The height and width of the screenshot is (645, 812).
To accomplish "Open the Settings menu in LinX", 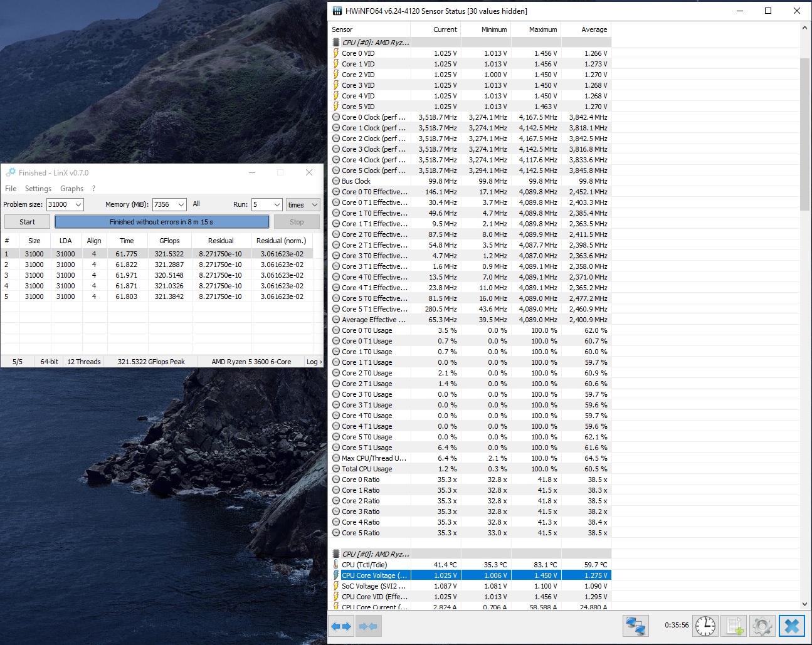I will pyautogui.click(x=38, y=189).
